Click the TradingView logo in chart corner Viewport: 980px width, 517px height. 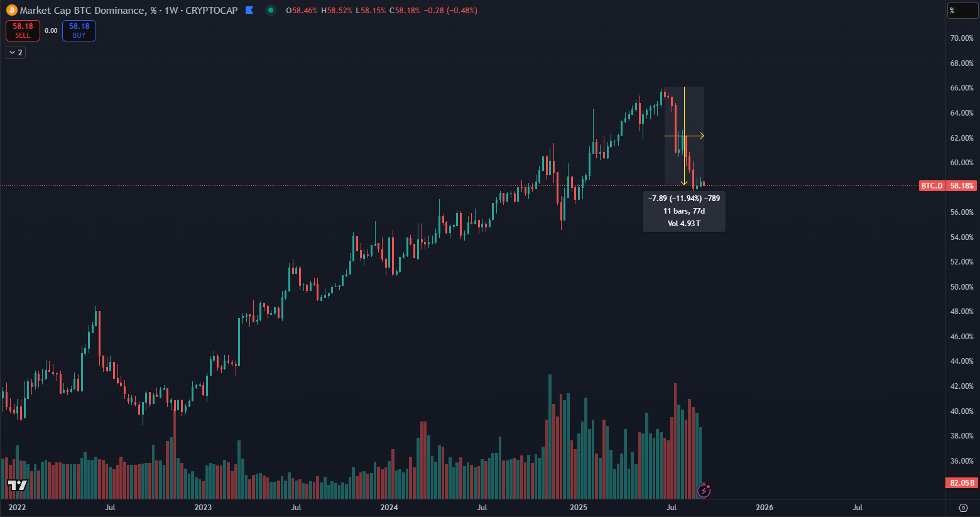(18, 485)
